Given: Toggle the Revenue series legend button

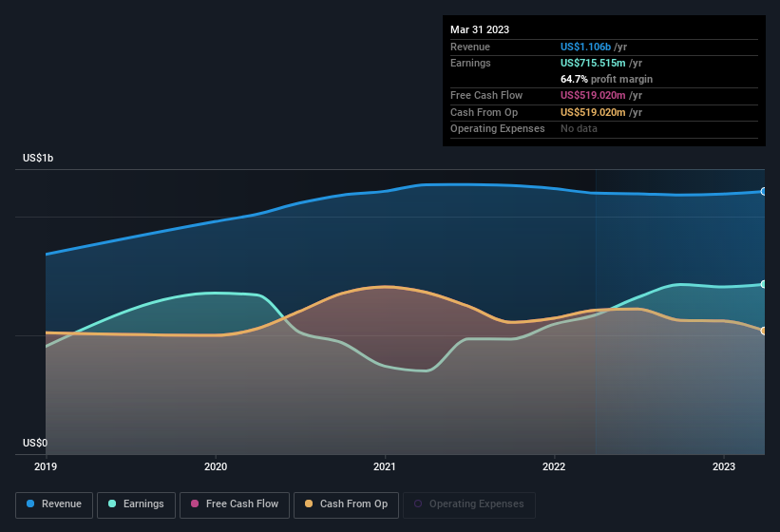Looking at the screenshot, I should coord(54,504).
